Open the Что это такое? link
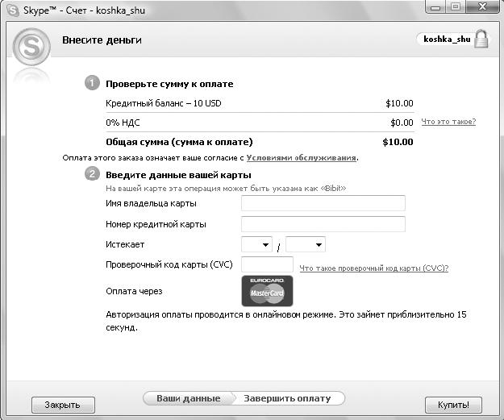 click(x=448, y=122)
